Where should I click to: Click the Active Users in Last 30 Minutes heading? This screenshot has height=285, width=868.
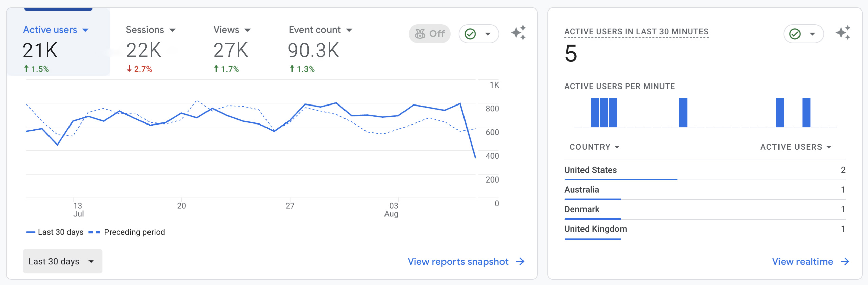point(636,32)
